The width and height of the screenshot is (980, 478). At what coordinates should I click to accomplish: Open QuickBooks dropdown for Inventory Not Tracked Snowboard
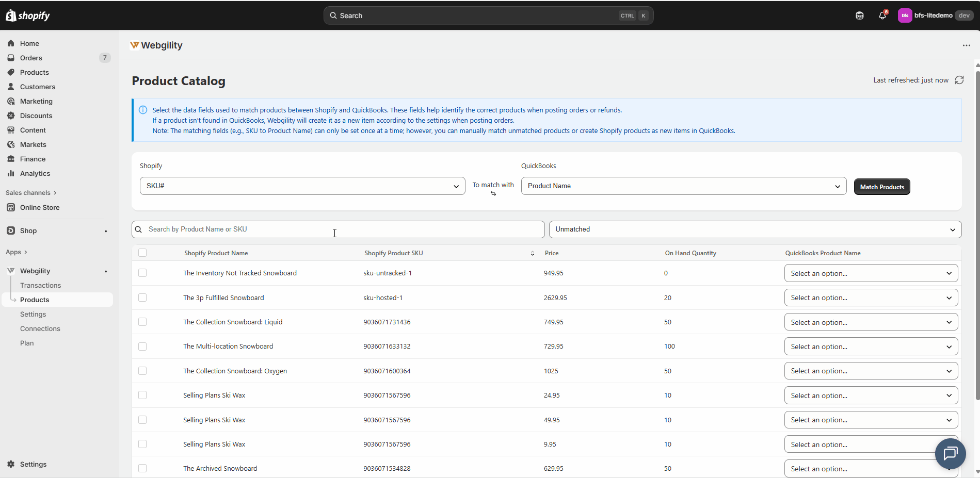pyautogui.click(x=871, y=273)
